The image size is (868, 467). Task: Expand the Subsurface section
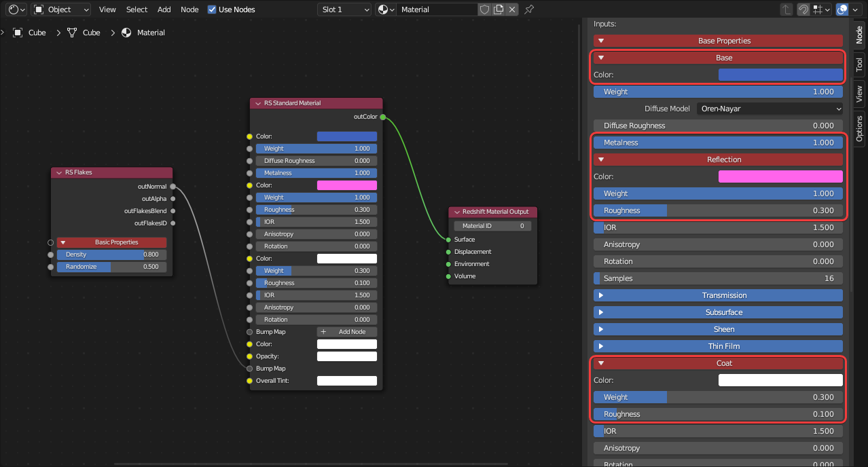(x=718, y=312)
